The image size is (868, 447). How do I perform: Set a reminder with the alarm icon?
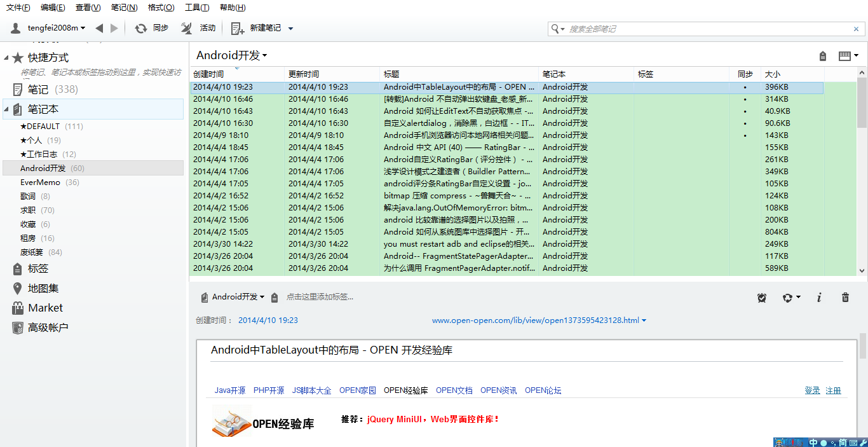tap(762, 298)
